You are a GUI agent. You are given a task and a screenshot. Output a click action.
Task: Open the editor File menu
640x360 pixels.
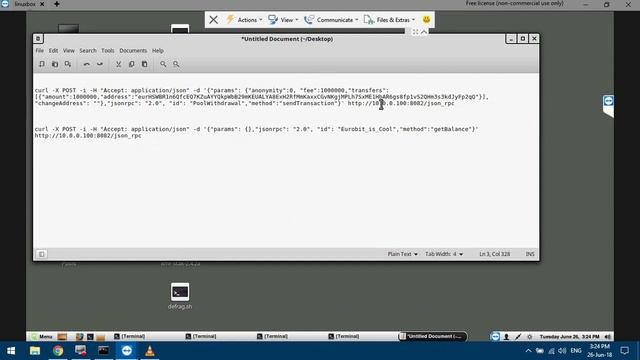pos(40,51)
